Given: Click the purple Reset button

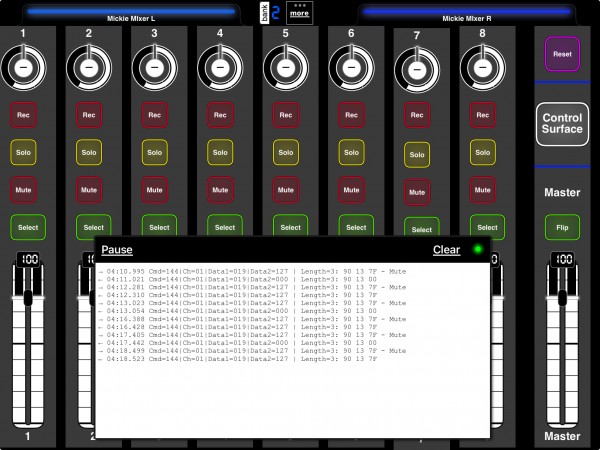Looking at the screenshot, I should [x=562, y=54].
